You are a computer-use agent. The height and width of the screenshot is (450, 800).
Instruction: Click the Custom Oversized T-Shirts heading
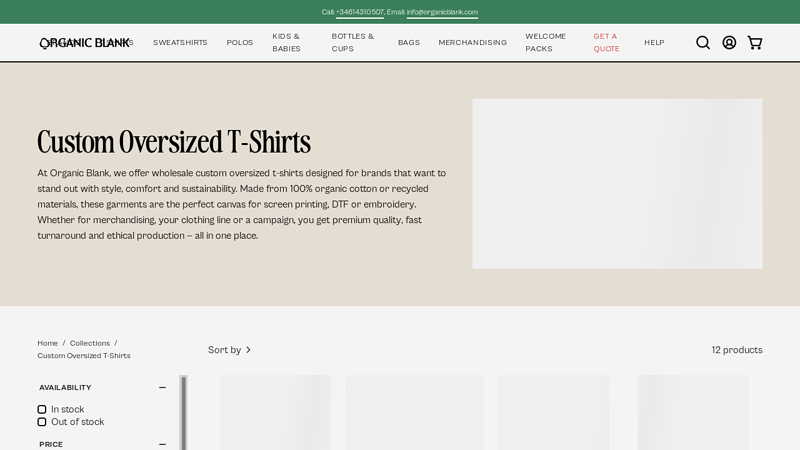174,142
